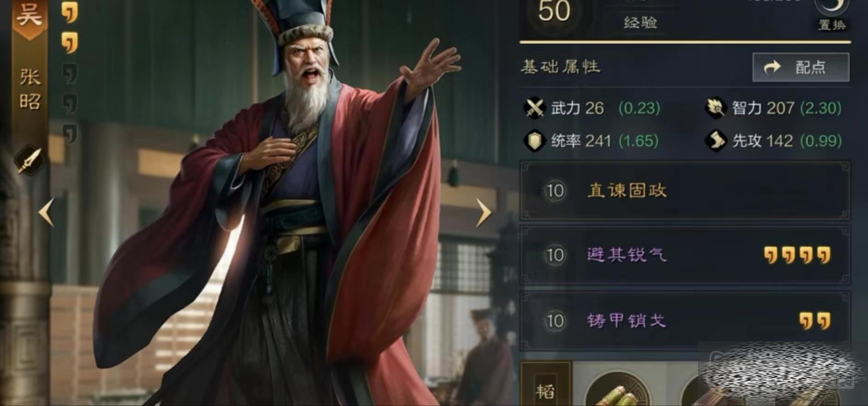Click the spear troop type icon

(x=30, y=160)
